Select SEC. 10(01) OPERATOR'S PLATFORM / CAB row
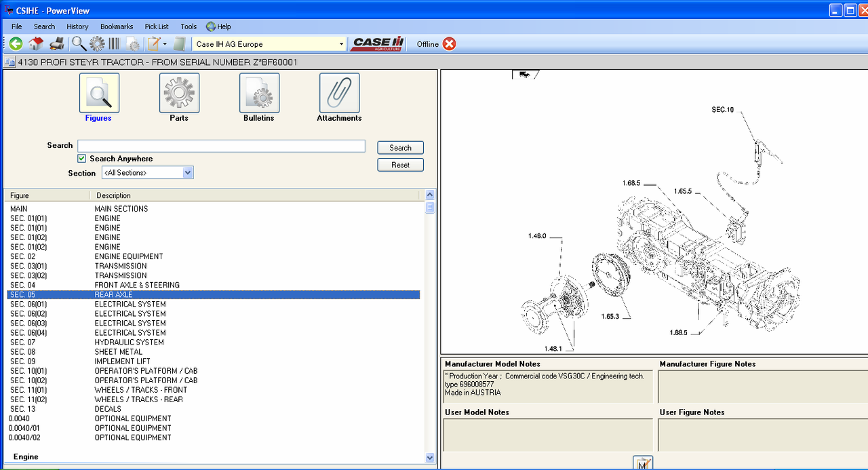Viewport: 868px width, 470px height. pos(214,370)
